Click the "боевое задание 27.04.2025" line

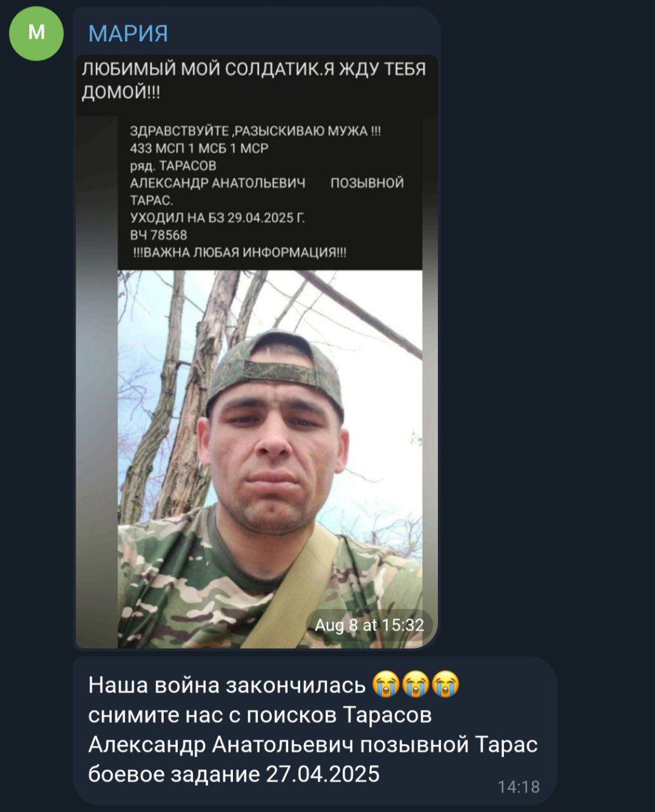(x=234, y=774)
